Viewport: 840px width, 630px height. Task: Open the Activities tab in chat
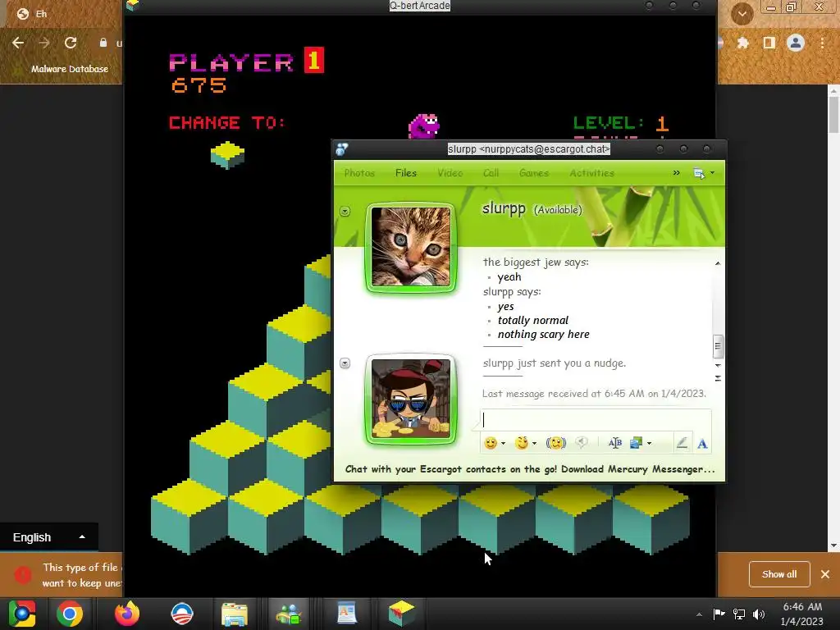591,173
